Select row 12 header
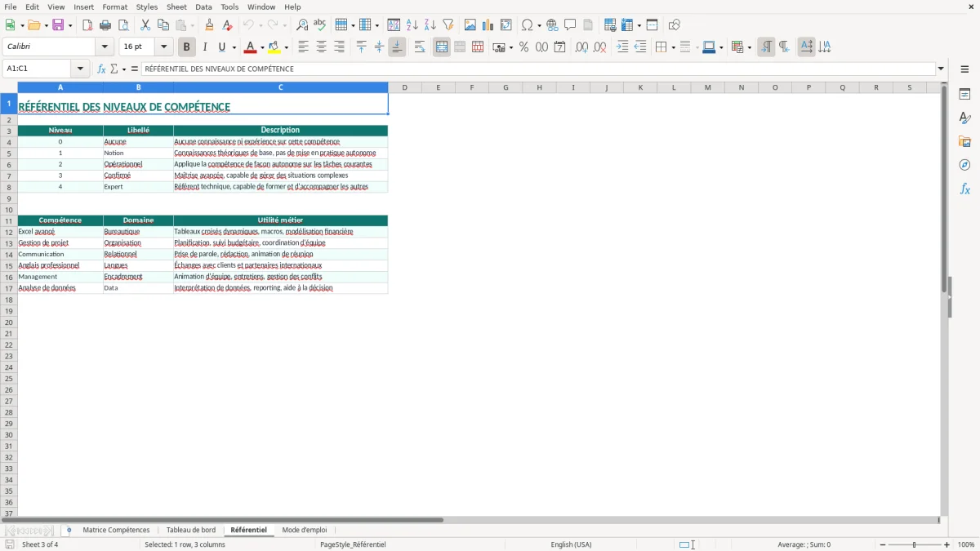 click(x=9, y=232)
